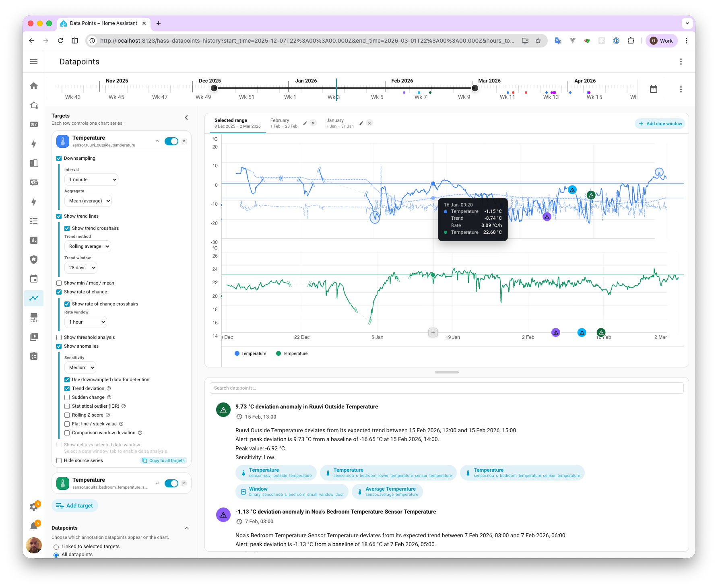Open the user profile avatar

34,545
